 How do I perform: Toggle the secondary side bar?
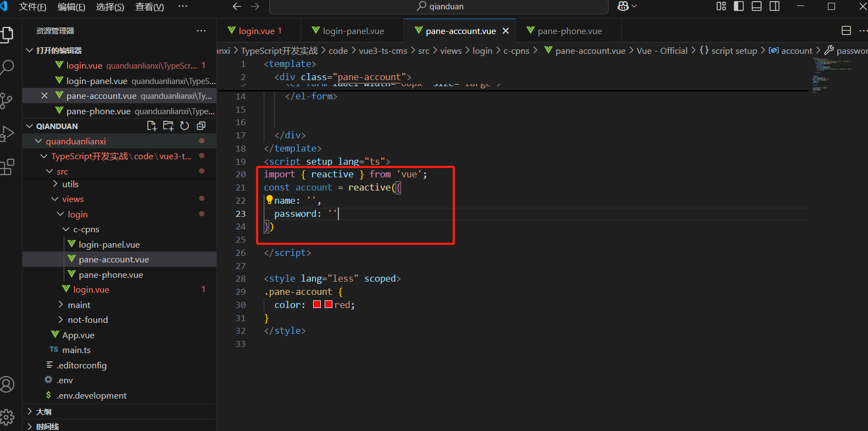(775, 7)
